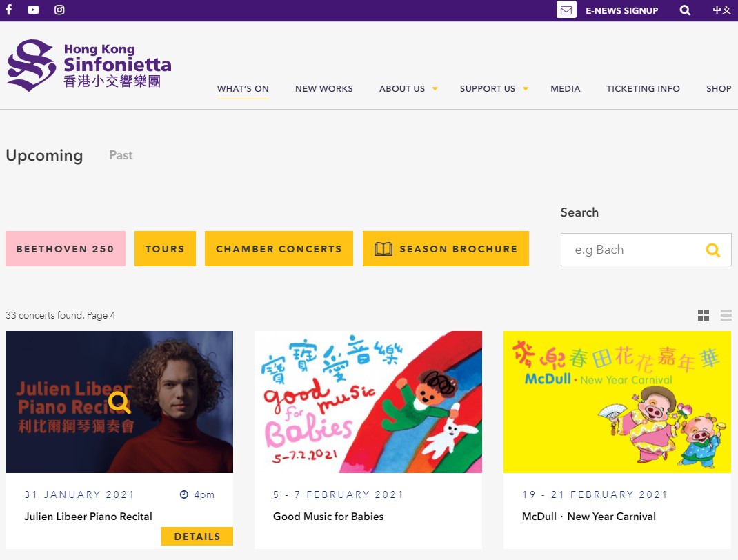Screen dimensions: 738x560
Task: Open the YouTube channel icon
Action: pyautogui.click(x=34, y=10)
